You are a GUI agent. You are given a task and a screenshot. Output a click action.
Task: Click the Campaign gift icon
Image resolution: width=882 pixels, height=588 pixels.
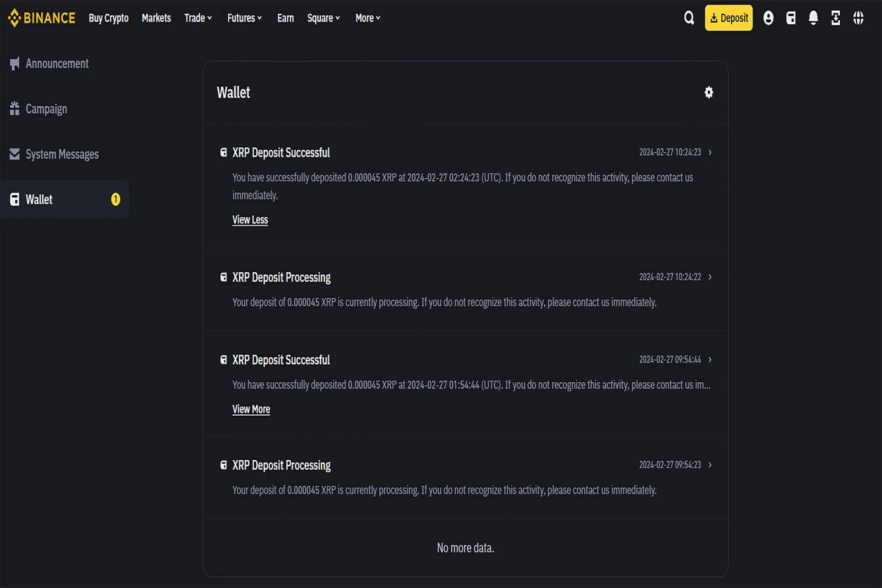15,108
